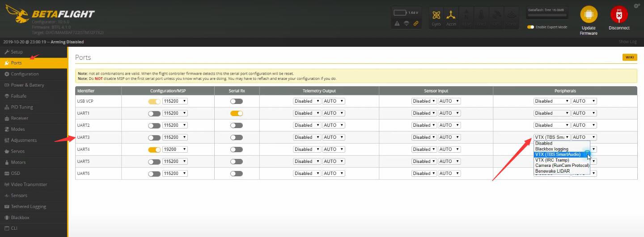
Task: Click the yellow link status icon
Action: click(416, 24)
